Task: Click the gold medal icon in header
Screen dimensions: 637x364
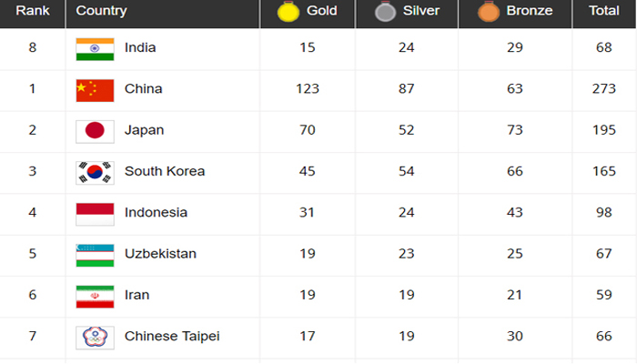Action: (288, 11)
